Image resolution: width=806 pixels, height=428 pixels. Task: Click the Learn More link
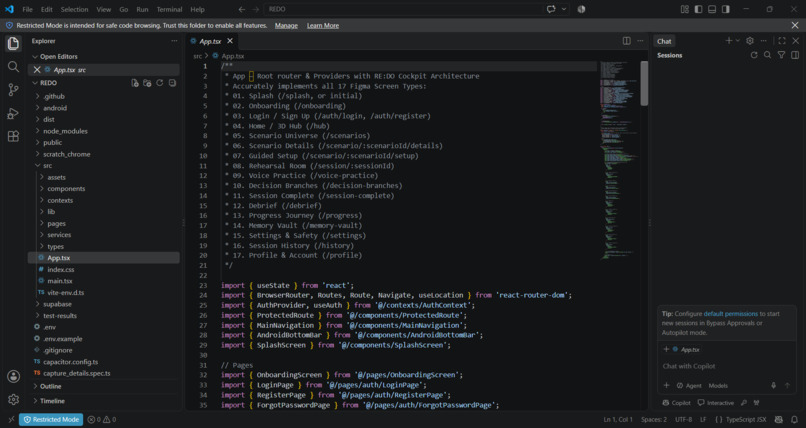pos(323,26)
